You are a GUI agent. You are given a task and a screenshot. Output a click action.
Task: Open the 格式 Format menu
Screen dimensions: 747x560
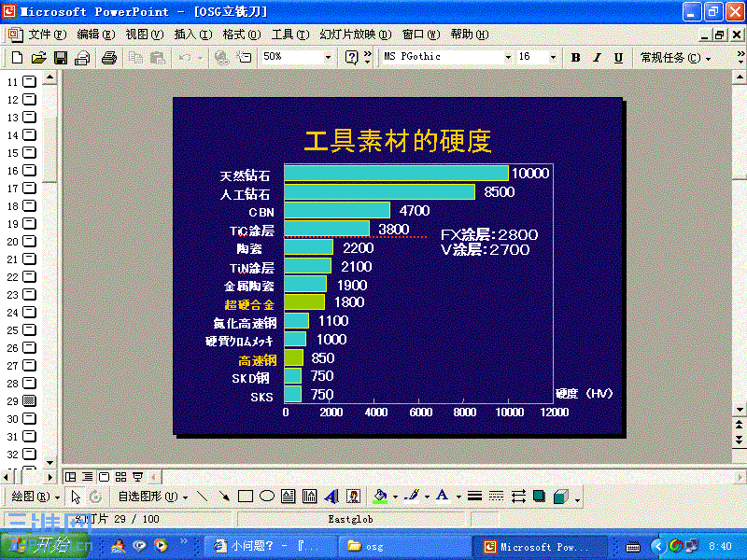[x=242, y=35]
